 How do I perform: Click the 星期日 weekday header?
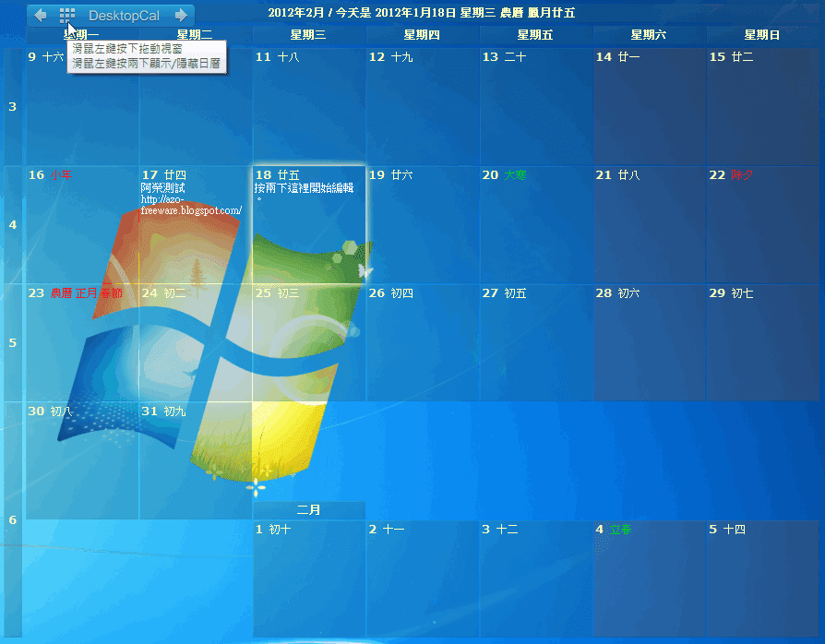(x=762, y=35)
